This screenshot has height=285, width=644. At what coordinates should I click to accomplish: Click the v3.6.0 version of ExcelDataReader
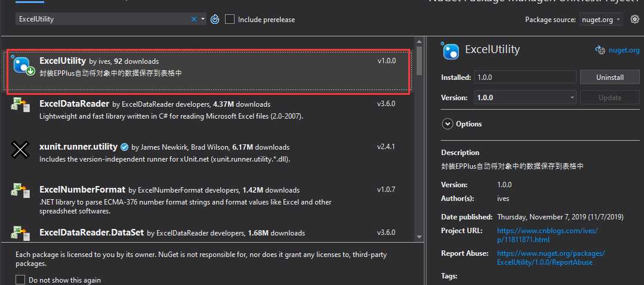point(386,104)
